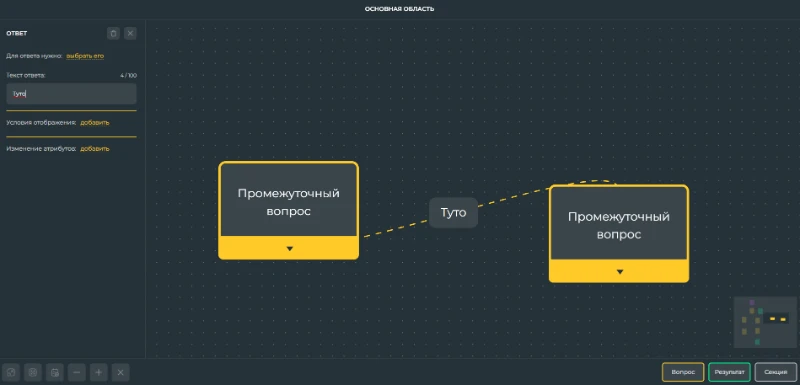Focus the Текст ответа input field
The height and width of the screenshot is (385, 800).
tap(71, 94)
